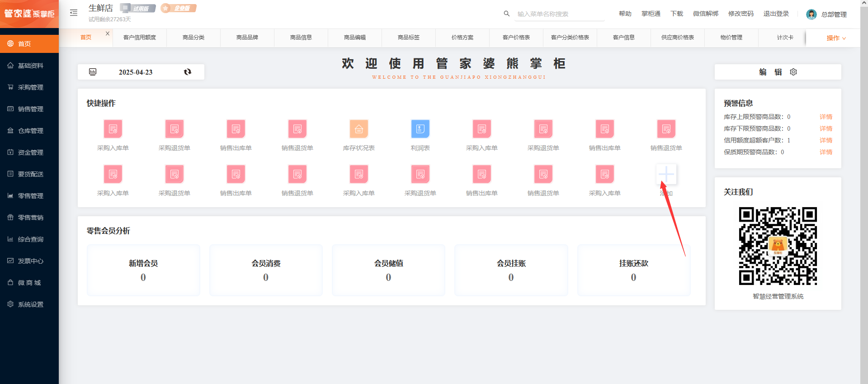Open 发票中心 in the sidebar

29,261
